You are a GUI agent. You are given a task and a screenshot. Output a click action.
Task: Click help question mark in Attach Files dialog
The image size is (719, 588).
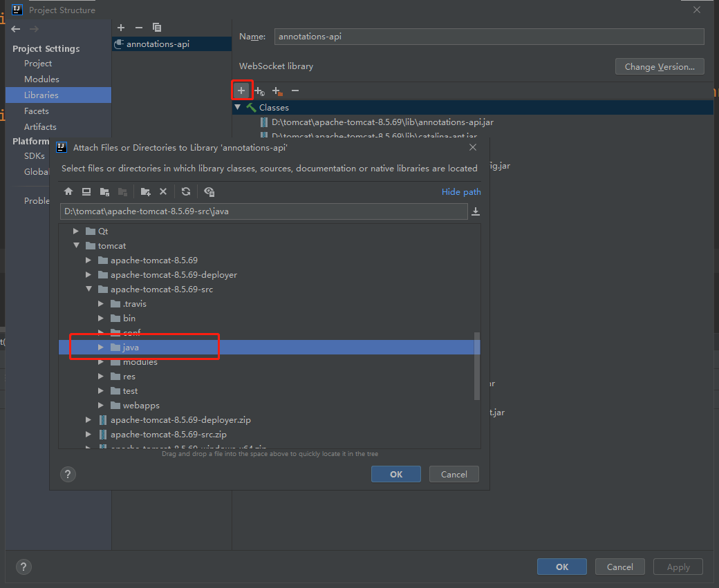[x=68, y=475]
